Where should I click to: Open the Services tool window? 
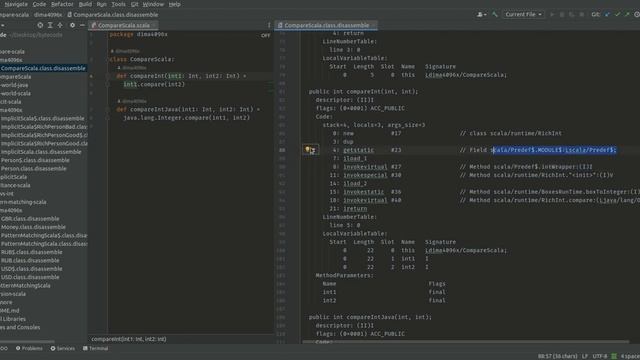(62, 349)
